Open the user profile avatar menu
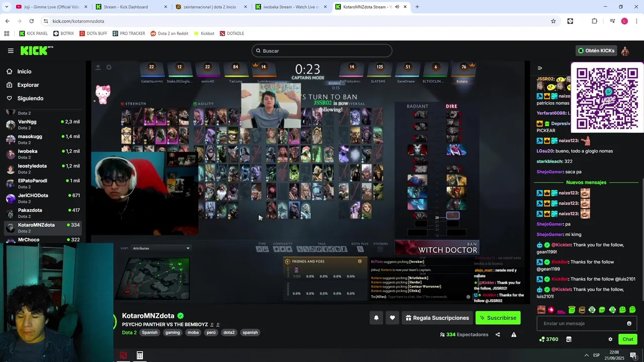 coord(625,51)
